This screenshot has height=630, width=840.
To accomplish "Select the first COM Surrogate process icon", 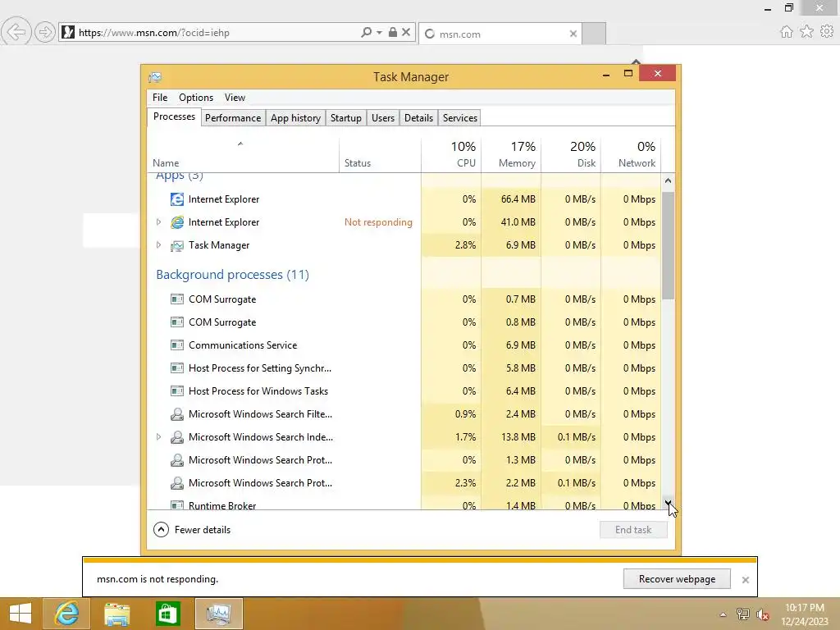I will pyautogui.click(x=177, y=299).
